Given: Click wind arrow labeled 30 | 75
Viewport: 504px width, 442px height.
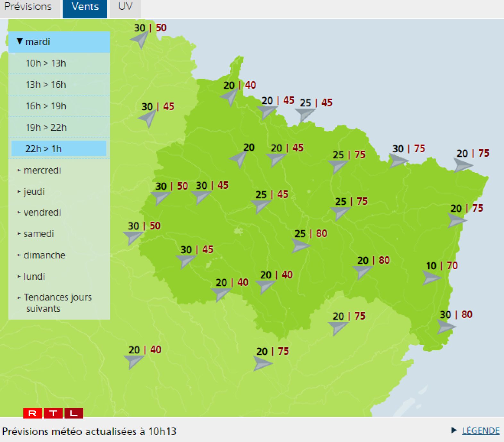Looking at the screenshot, I should tap(398, 160).
